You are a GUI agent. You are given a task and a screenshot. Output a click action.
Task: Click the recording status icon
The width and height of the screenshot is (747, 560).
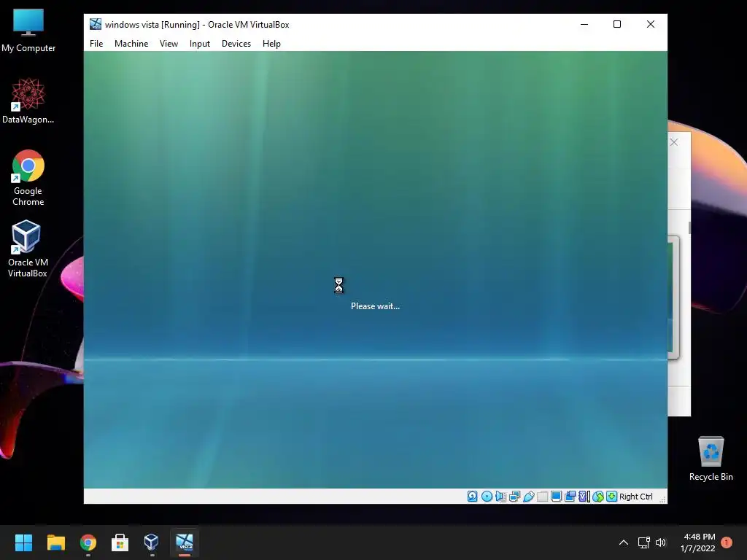570,497
